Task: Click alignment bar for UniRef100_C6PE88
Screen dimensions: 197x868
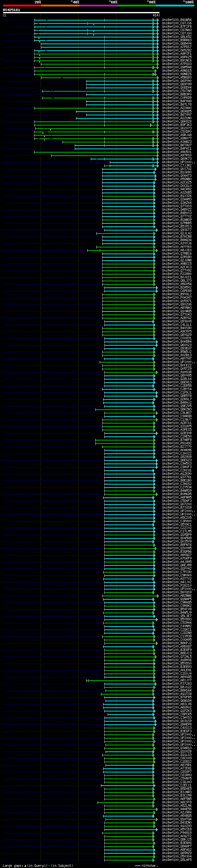Action: (x=131, y=291)
